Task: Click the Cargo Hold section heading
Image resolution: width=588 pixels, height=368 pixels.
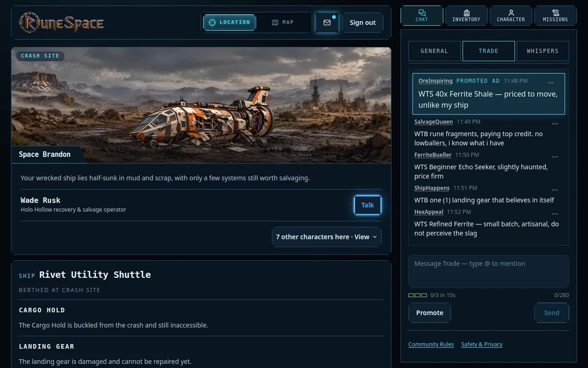Action: [42, 310]
